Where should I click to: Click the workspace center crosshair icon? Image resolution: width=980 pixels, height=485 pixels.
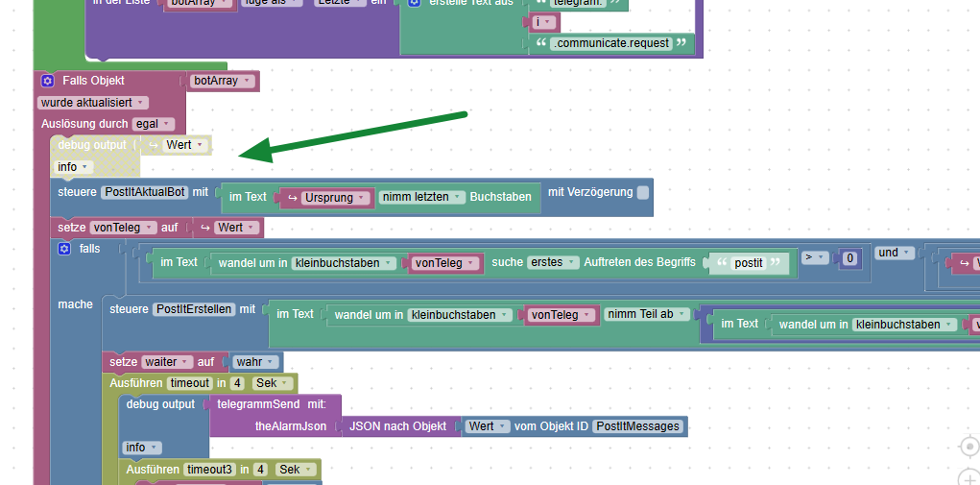click(969, 447)
